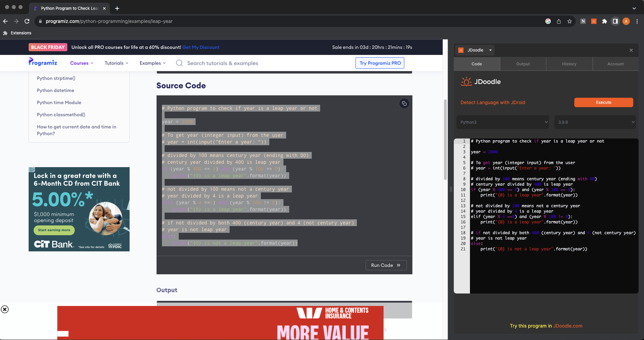Screen dimensions: 644x340
Task: Click the Run Code button
Action: (386, 265)
